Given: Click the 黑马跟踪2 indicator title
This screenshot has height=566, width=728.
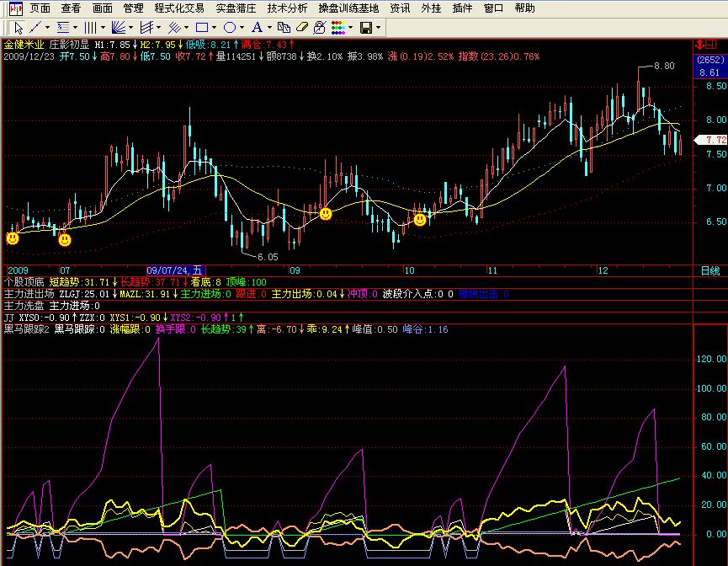Looking at the screenshot, I should (x=26, y=329).
